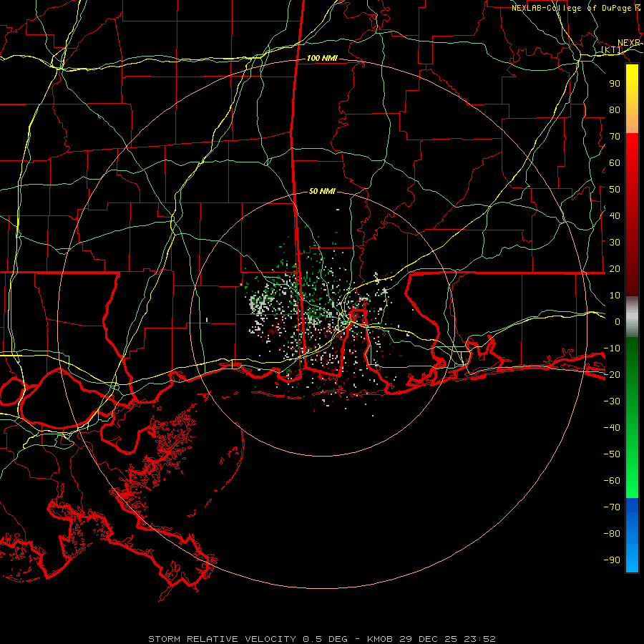Click the '[KT]' units label
This screenshot has height=644, width=644.
[x=612, y=49]
